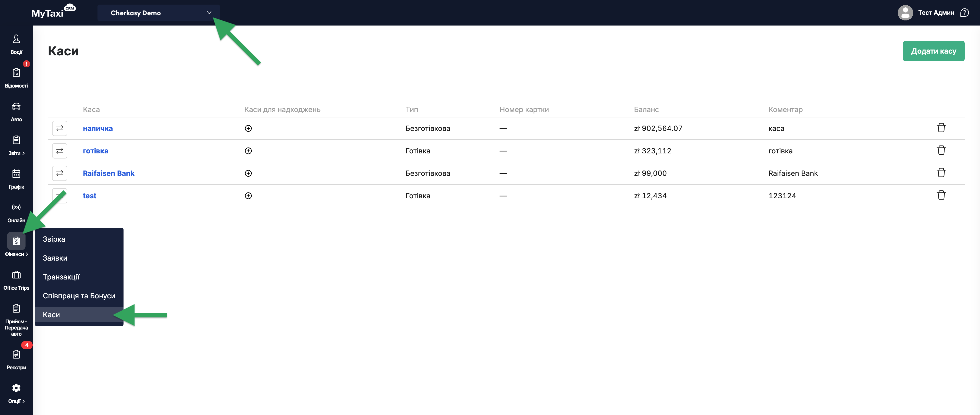Open the Тест Админ user avatar
980x415 pixels.
pyautogui.click(x=905, y=13)
